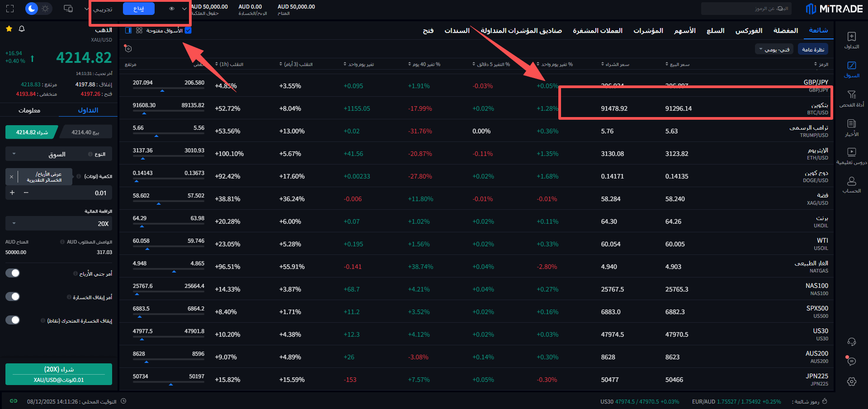The image size is (868, 409).
Task: Enter fullscreen mode with the corner icon
Action: click(x=10, y=9)
